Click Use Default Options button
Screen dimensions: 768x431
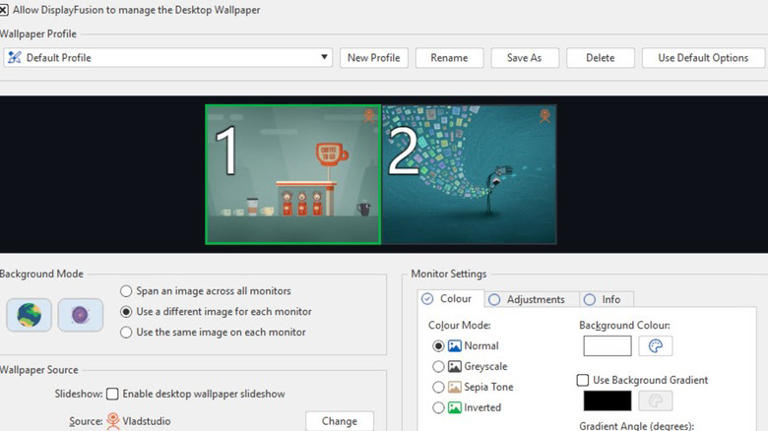click(x=703, y=58)
